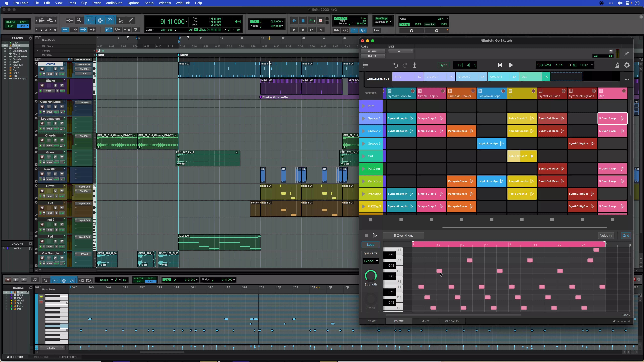Click the Sketch microphone record icon
The height and width of the screenshot is (362, 644).
click(414, 65)
